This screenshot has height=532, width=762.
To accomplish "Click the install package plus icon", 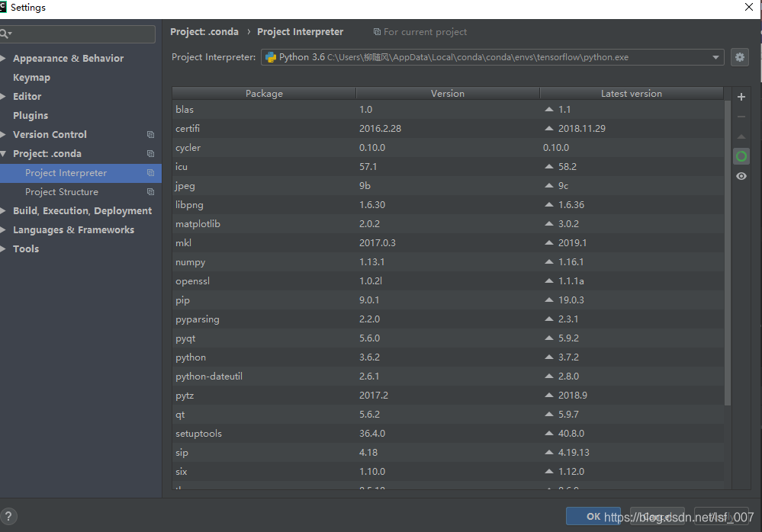I will pos(741,97).
